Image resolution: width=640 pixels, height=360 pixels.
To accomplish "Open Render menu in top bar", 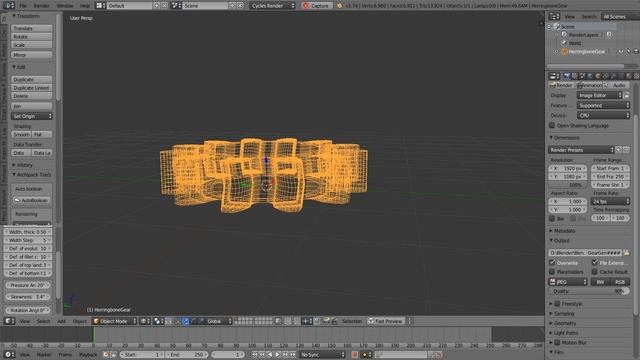I will pyautogui.click(x=41, y=6).
